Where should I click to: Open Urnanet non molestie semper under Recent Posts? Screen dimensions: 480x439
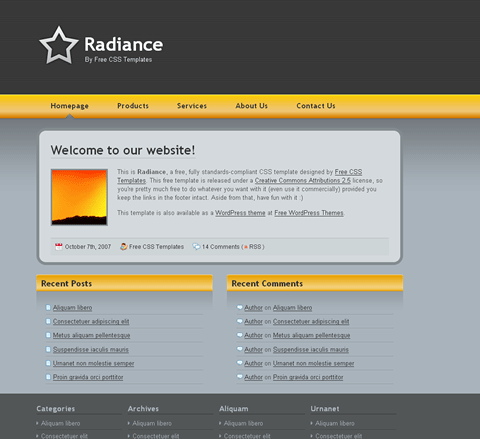(93, 363)
